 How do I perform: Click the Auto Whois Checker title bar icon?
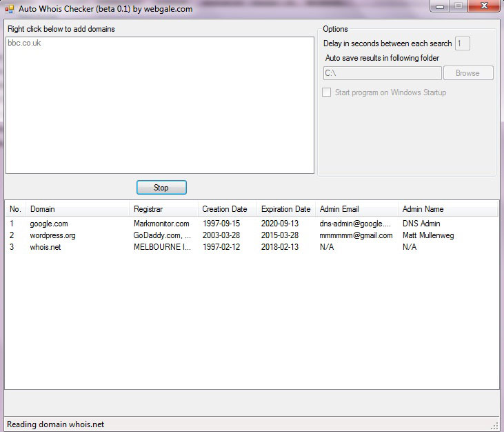coord(10,9)
